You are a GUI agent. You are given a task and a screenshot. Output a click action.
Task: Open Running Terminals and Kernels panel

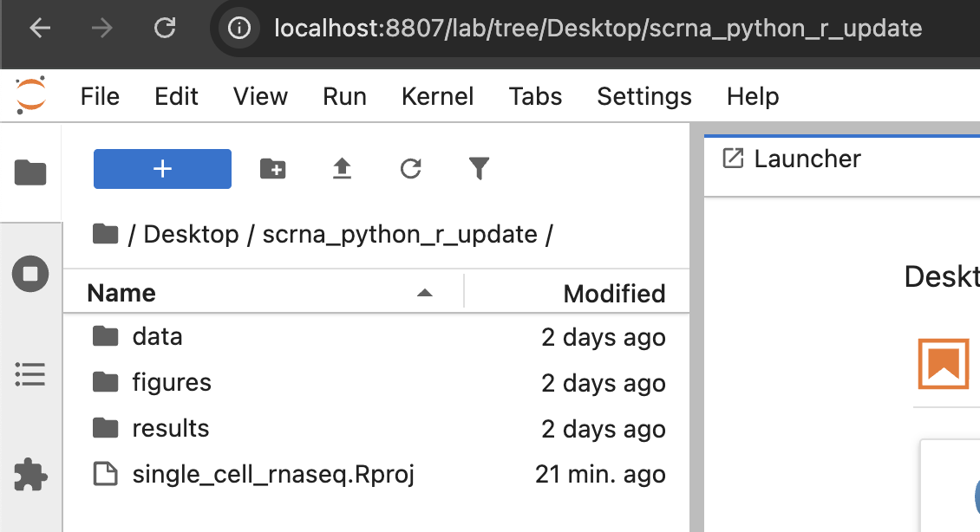pos(30,274)
